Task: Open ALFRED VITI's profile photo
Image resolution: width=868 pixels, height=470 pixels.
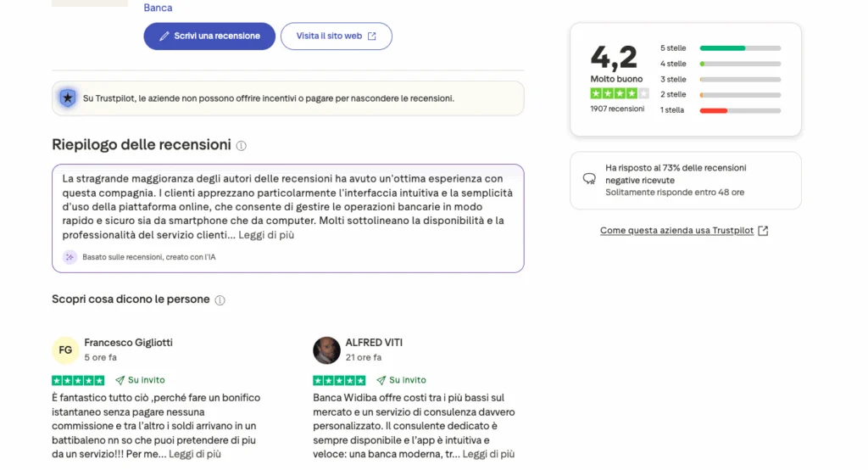Action: tap(326, 350)
